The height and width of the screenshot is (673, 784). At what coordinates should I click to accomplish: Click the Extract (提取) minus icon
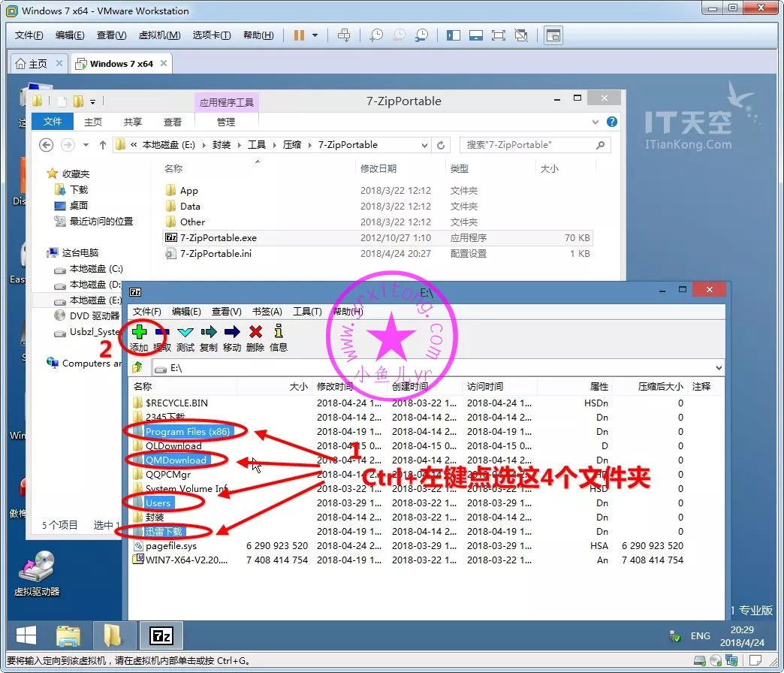click(x=161, y=333)
